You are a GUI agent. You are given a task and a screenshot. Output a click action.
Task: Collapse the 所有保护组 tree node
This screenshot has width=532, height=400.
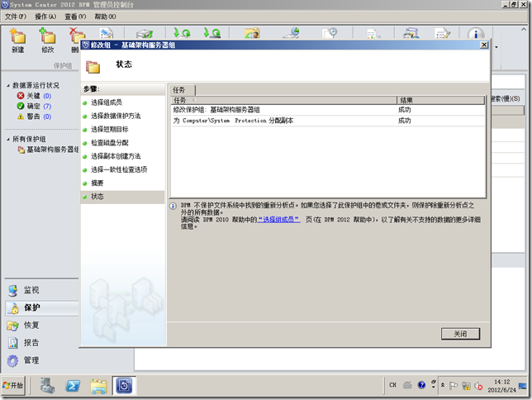tap(8, 139)
